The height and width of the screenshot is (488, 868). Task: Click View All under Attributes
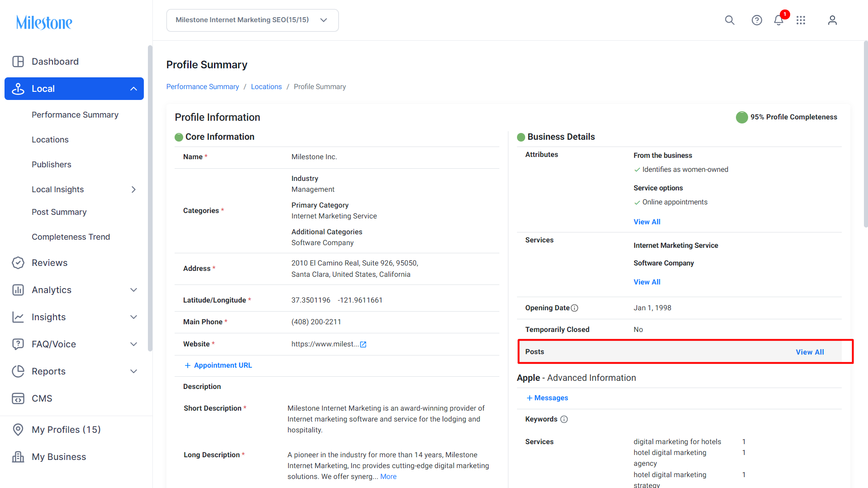coord(647,222)
